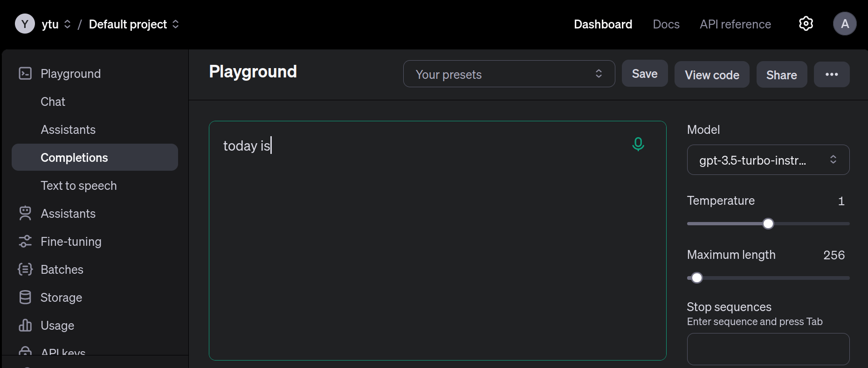The width and height of the screenshot is (868, 368).
Task: Click the Usage bar chart icon
Action: (25, 326)
